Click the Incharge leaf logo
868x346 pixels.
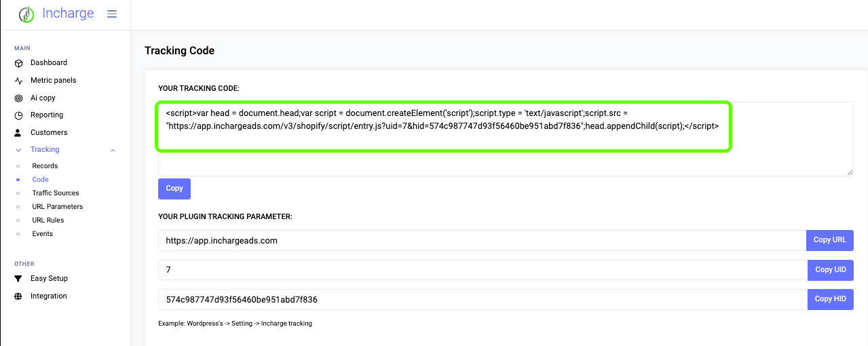pos(26,14)
